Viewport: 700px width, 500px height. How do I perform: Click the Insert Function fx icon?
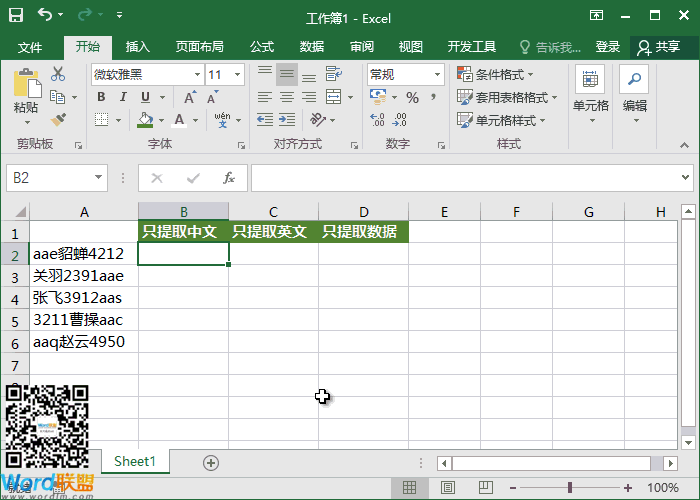pyautogui.click(x=228, y=178)
